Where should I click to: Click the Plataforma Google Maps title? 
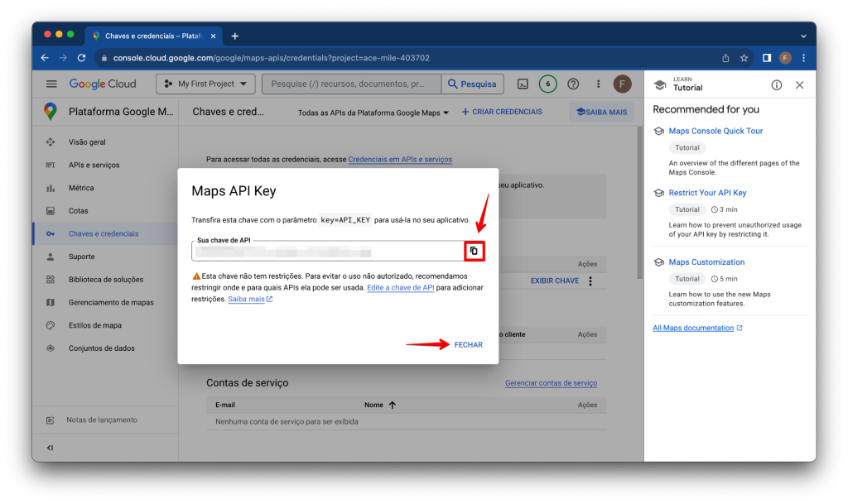(121, 112)
